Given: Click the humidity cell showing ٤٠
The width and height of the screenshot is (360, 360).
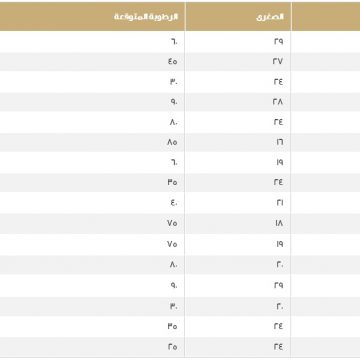Looking at the screenshot, I should pyautogui.click(x=173, y=203).
